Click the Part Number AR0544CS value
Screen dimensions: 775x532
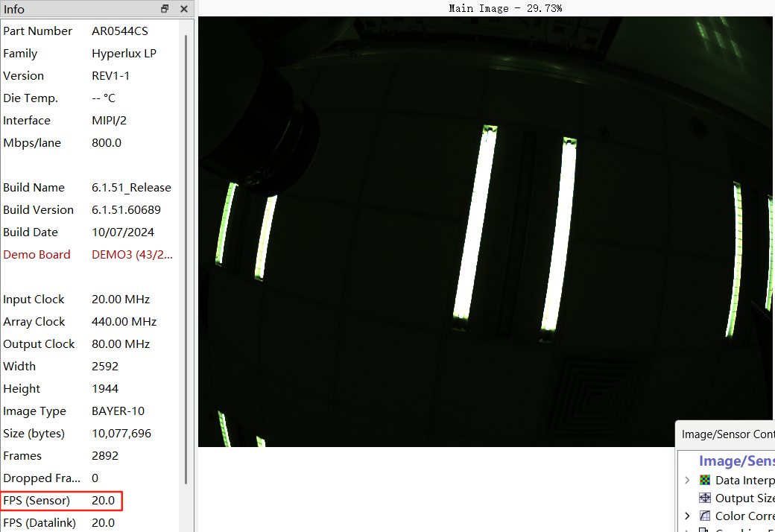[119, 31]
